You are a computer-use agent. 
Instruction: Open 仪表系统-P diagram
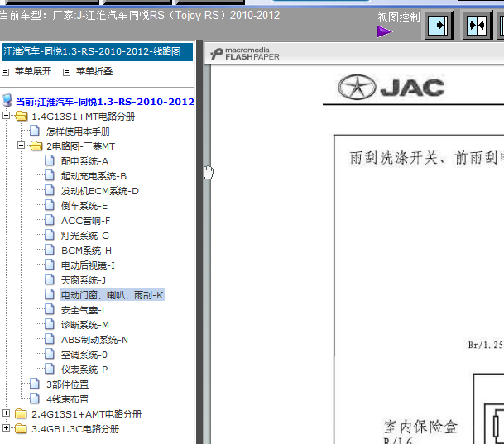tap(84, 370)
